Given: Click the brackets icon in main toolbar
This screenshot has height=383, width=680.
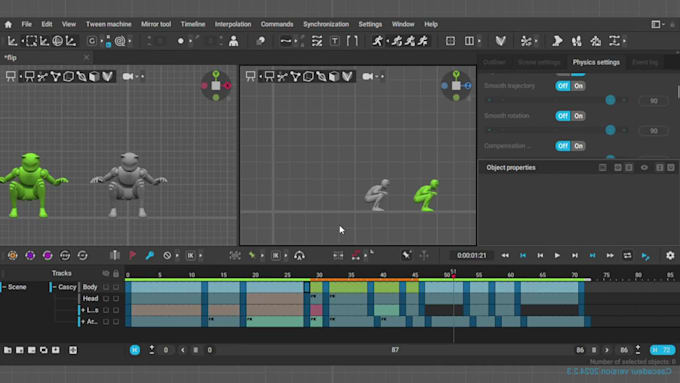Looking at the screenshot, I should tap(352, 41).
